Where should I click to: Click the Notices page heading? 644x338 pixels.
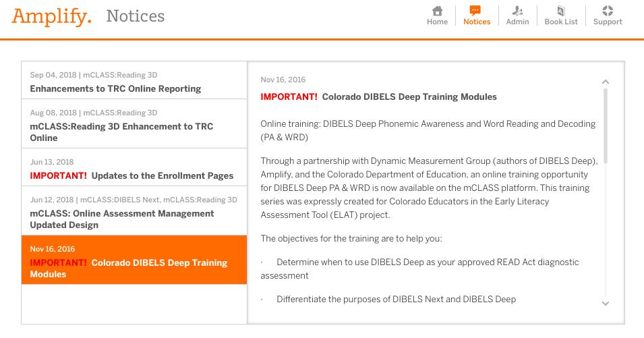(135, 16)
